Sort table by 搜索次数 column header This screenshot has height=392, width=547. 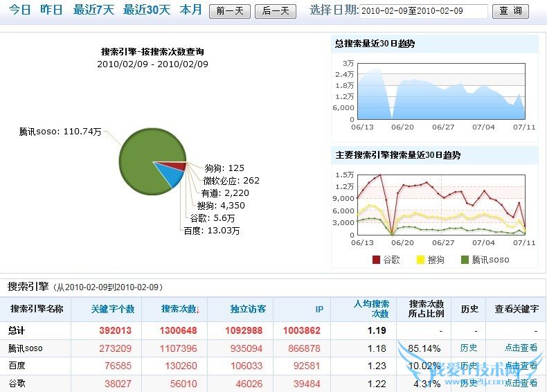click(180, 309)
